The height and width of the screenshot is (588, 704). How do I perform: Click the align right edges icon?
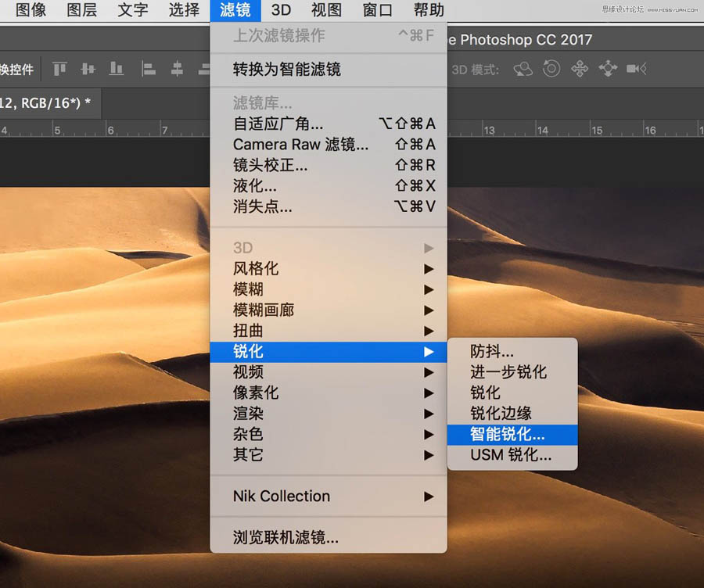205,69
